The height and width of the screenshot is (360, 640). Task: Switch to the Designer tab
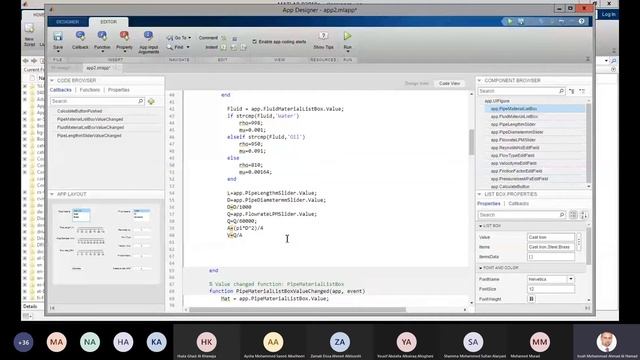(68, 22)
